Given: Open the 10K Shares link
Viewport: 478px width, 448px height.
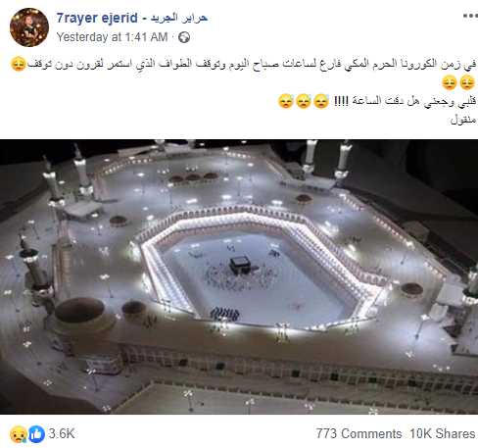Looking at the screenshot, I should coord(443,434).
